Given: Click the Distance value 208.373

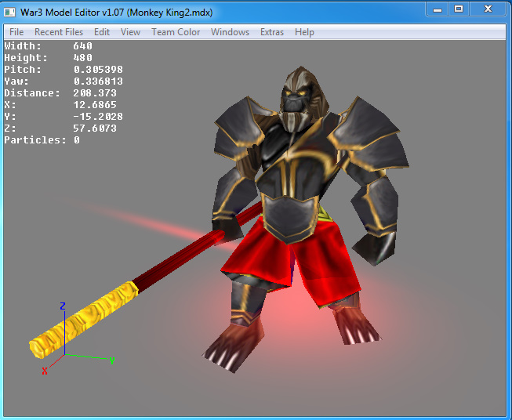Looking at the screenshot, I should [95, 93].
